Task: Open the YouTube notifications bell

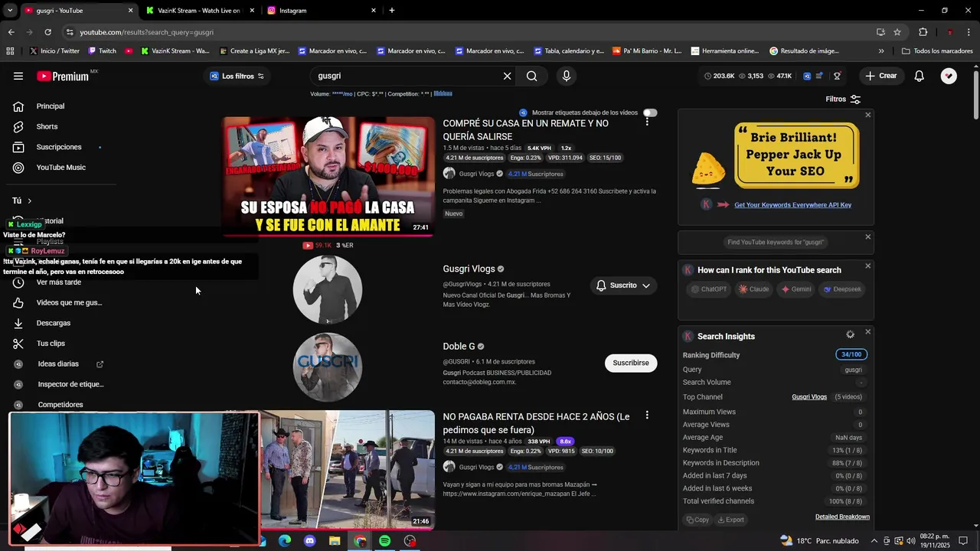Action: click(x=919, y=76)
